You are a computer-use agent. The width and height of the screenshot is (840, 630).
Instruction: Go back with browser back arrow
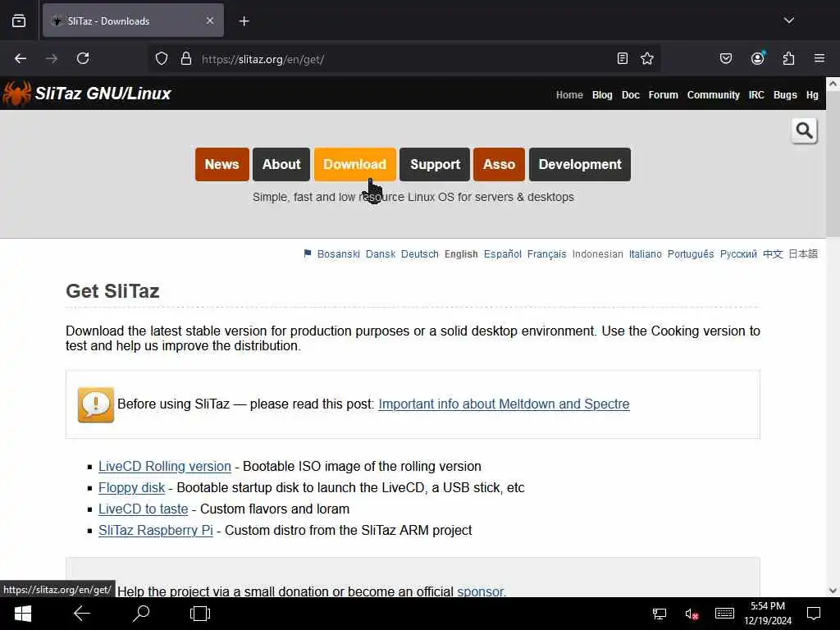tap(21, 58)
